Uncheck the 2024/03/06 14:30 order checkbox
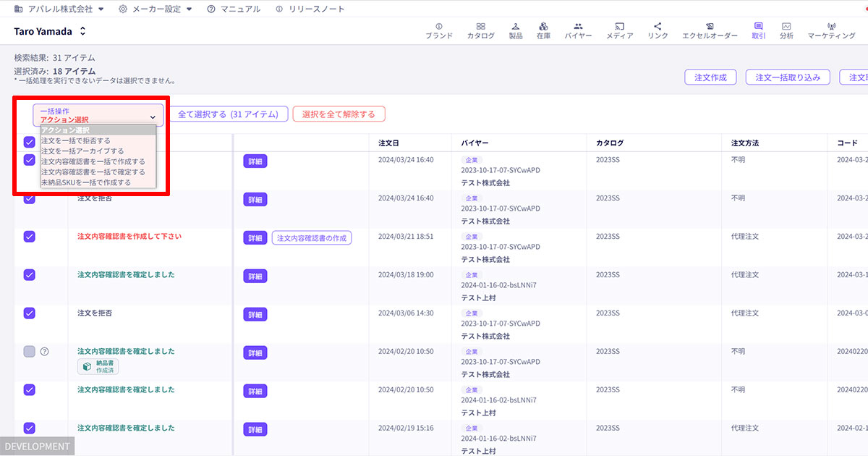The width and height of the screenshot is (868, 456). [29, 313]
